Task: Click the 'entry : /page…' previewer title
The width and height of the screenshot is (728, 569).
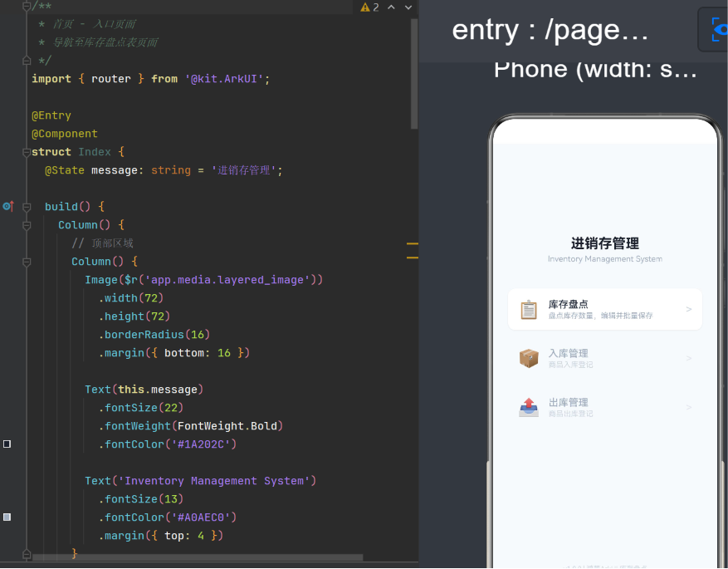Action: coord(550,31)
